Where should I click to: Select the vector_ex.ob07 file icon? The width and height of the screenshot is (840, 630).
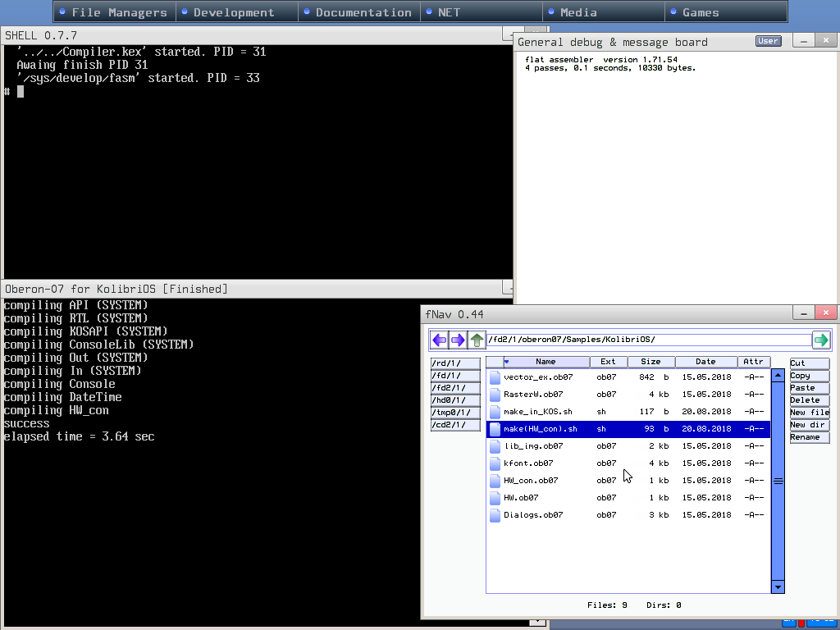pos(495,377)
